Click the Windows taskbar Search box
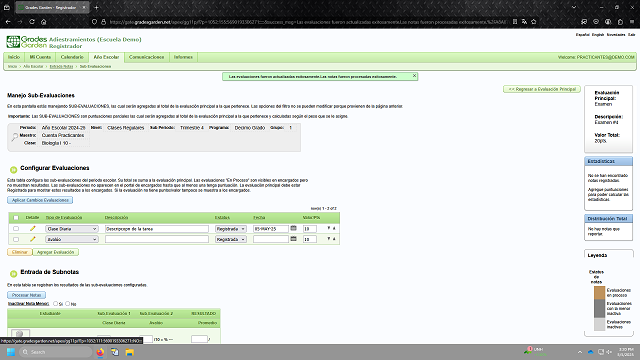Viewport: 640px width, 360px height. (56, 352)
